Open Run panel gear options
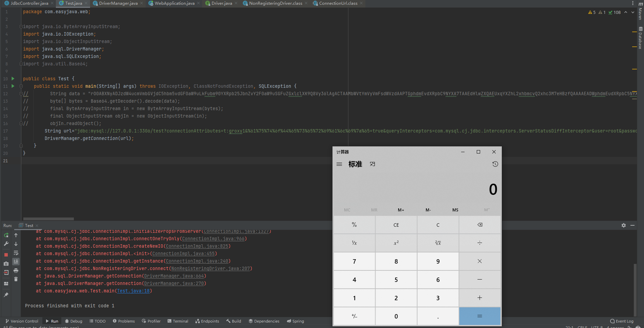The width and height of the screenshot is (644, 328). click(624, 225)
